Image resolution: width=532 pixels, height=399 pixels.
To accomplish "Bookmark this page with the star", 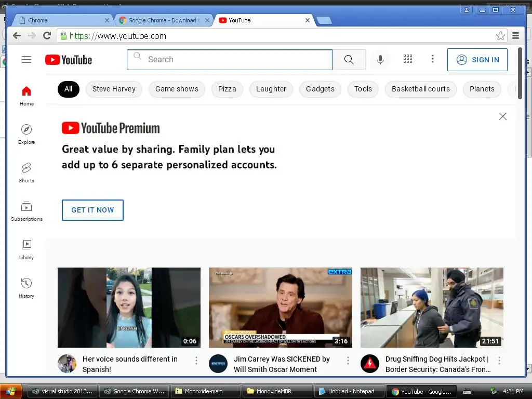I will coord(500,36).
